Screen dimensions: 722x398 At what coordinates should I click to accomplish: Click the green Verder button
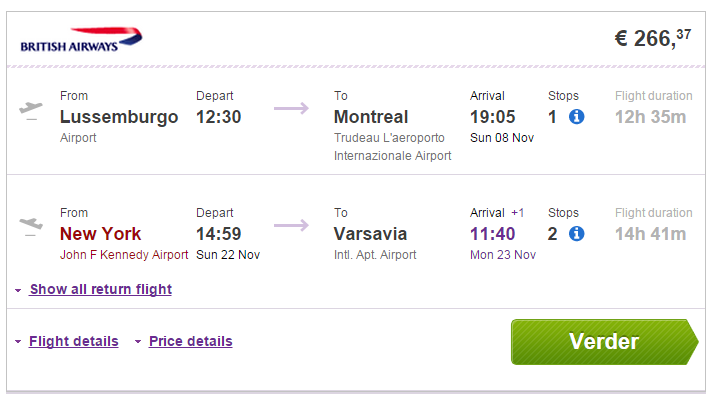pyautogui.click(x=605, y=342)
